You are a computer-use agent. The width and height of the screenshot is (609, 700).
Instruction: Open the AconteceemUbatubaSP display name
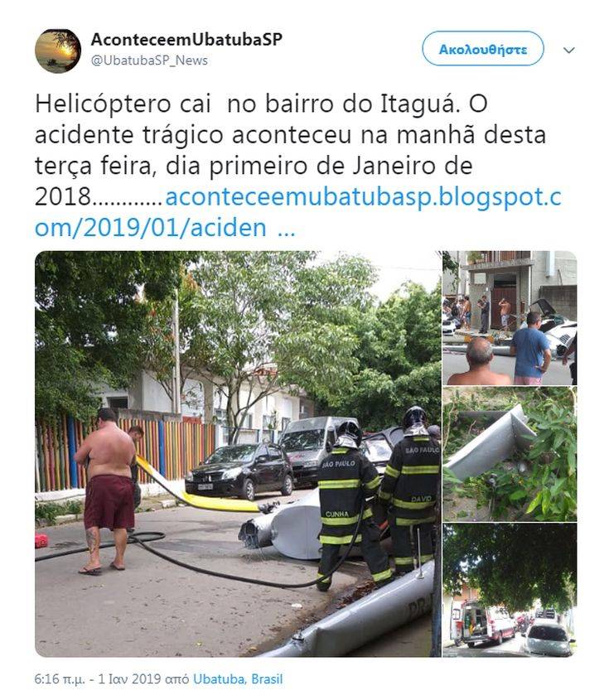[186, 39]
